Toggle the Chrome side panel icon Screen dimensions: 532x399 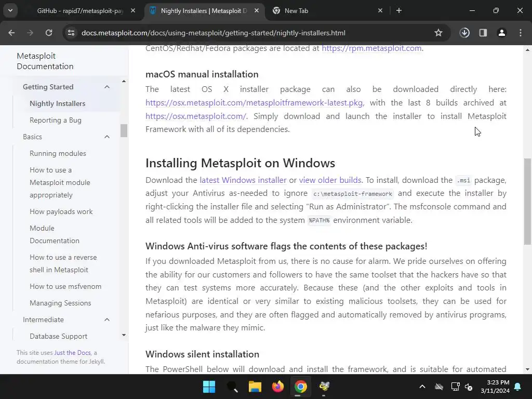(483, 33)
